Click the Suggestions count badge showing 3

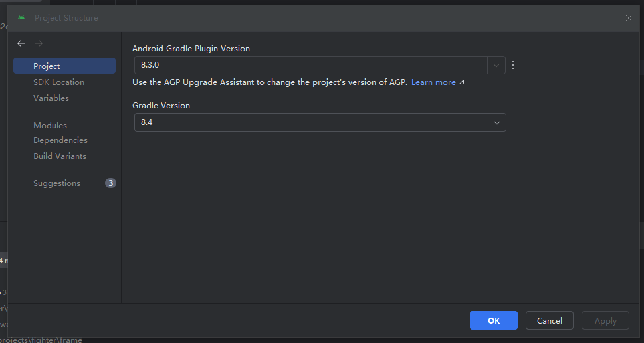pyautogui.click(x=110, y=183)
